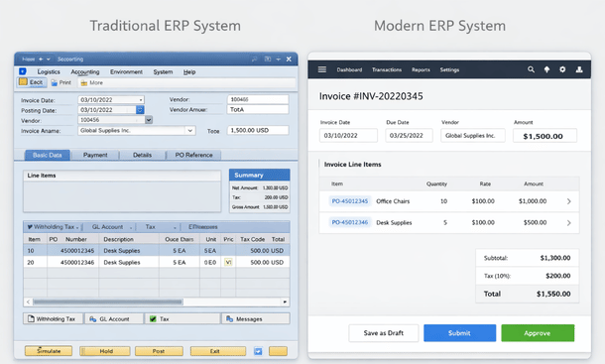This screenshot has height=364, width=605.
Task: Switch to Details tab
Action: tap(143, 155)
